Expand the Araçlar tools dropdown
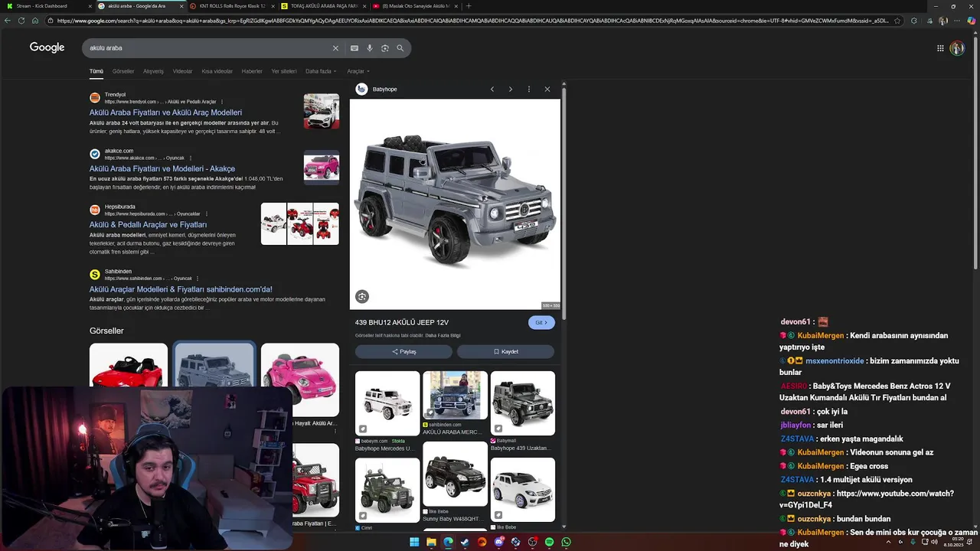This screenshot has height=551, width=980. click(358, 71)
